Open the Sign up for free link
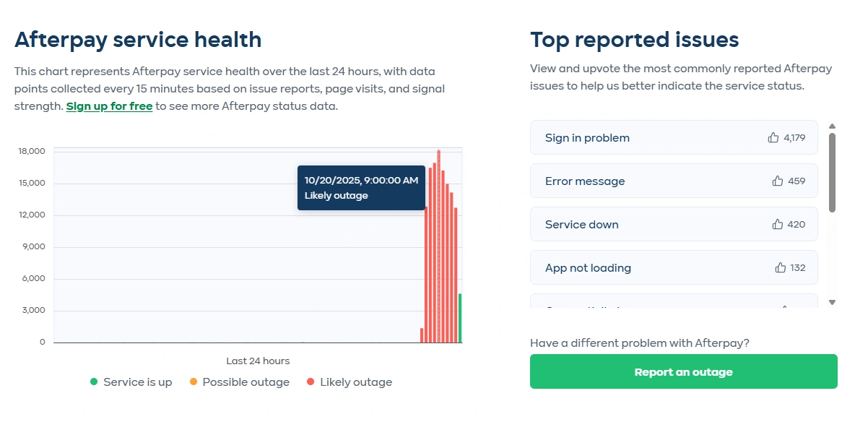 109,106
